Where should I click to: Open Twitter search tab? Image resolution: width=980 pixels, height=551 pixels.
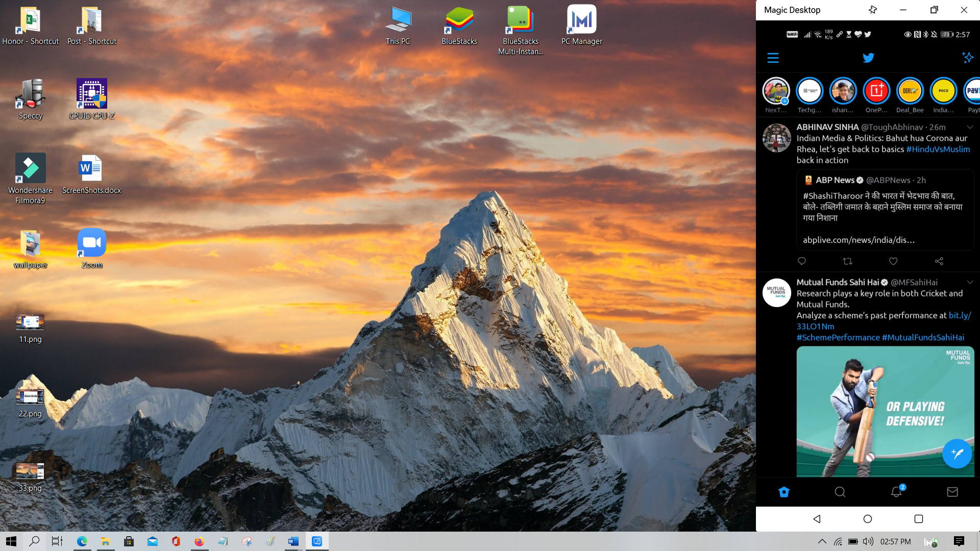click(840, 492)
